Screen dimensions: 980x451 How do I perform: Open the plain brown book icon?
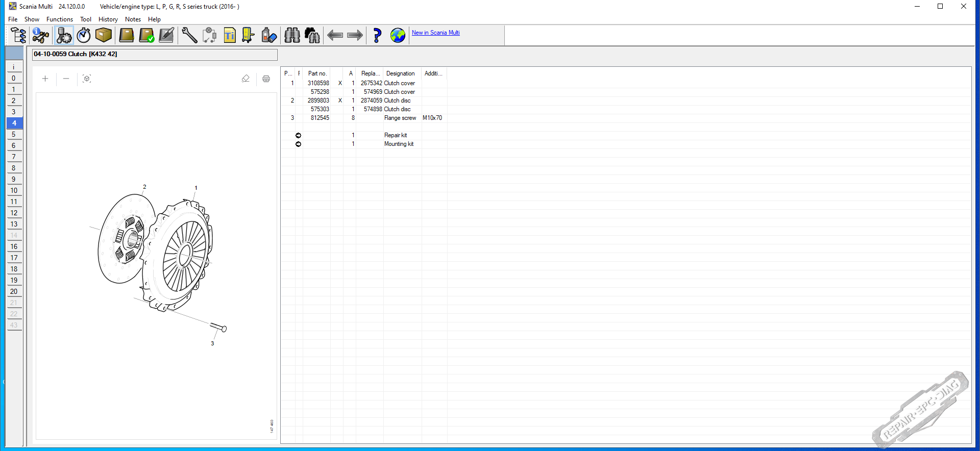tap(126, 35)
